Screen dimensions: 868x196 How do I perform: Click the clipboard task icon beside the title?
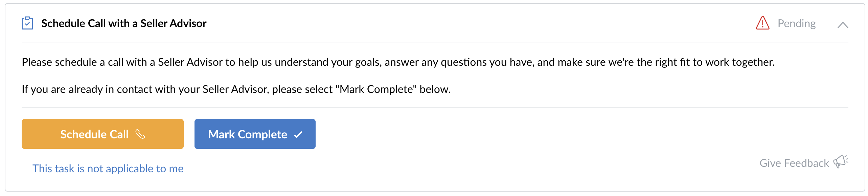click(27, 23)
